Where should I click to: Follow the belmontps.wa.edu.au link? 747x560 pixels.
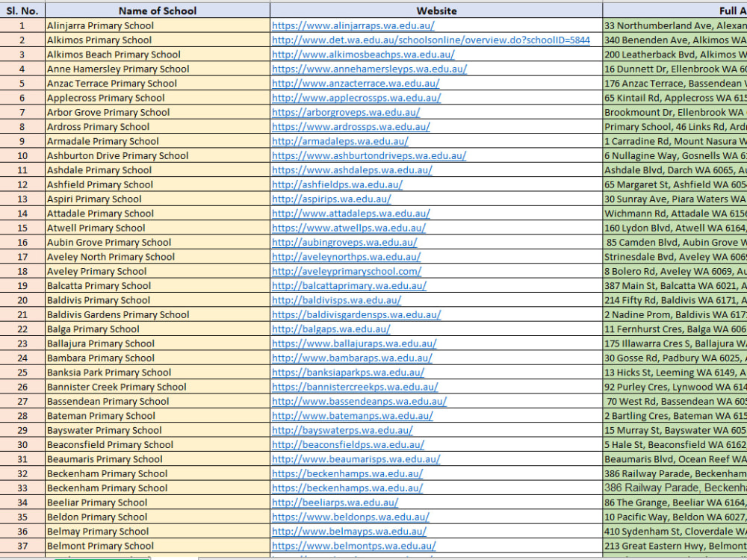(354, 546)
